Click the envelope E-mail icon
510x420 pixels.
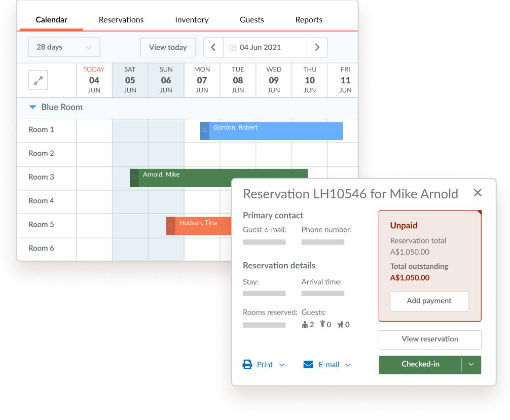pos(308,365)
